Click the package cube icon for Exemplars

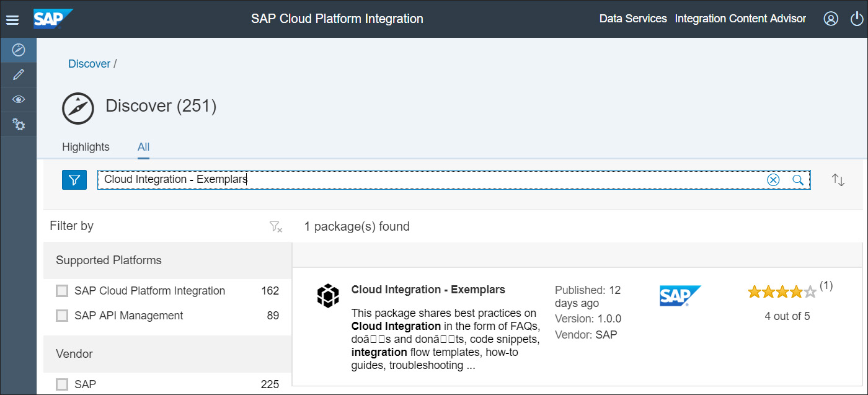coord(328,295)
